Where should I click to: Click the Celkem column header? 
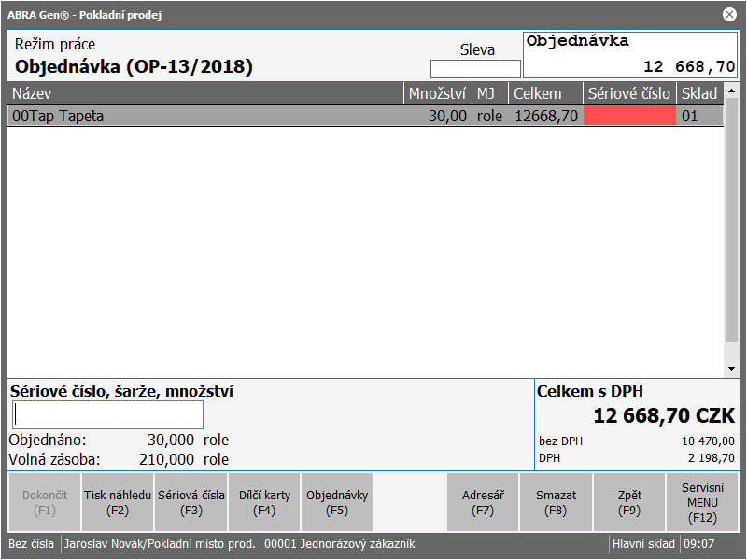coord(546,93)
